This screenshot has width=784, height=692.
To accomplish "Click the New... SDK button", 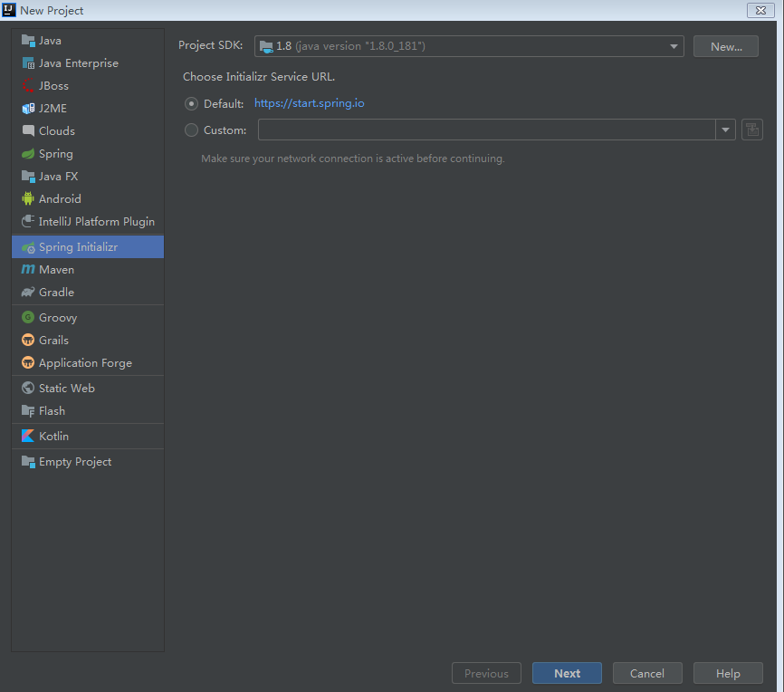I will coord(726,46).
